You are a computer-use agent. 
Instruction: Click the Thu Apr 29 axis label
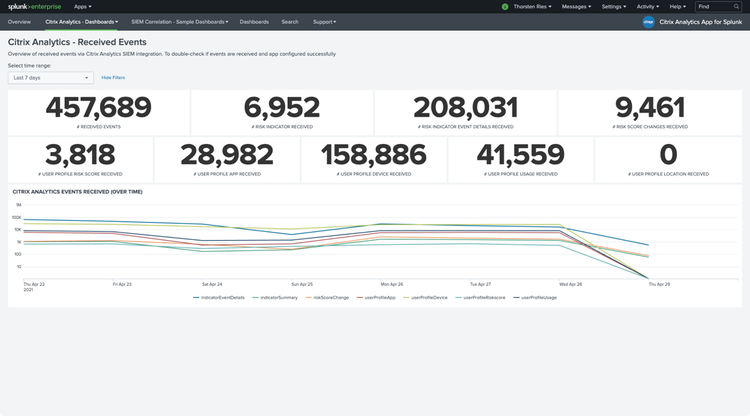point(659,284)
